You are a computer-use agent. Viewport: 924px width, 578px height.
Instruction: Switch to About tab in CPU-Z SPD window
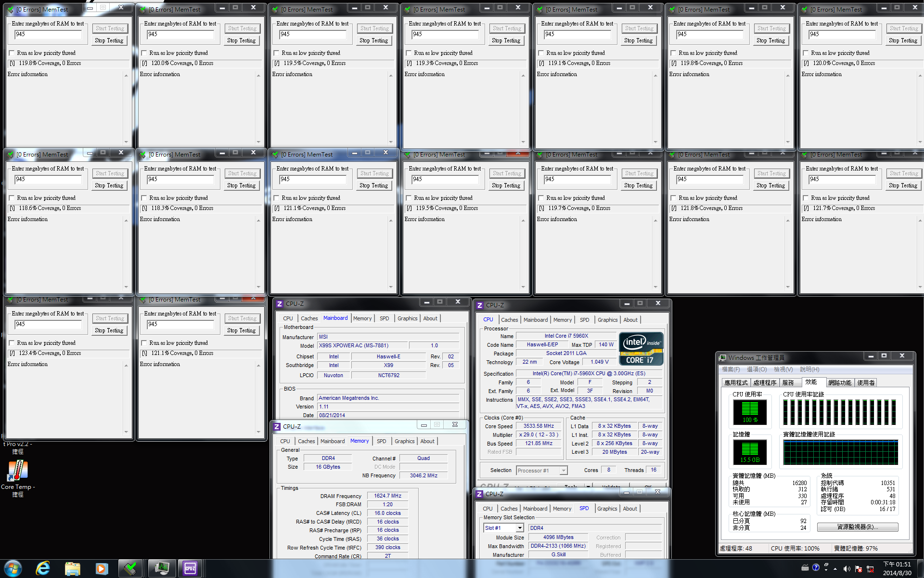click(630, 509)
